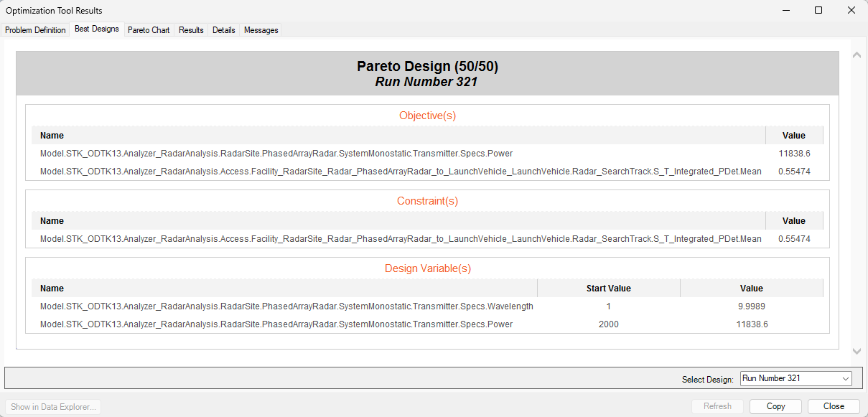Click the Power row under Objective(s)

point(276,154)
